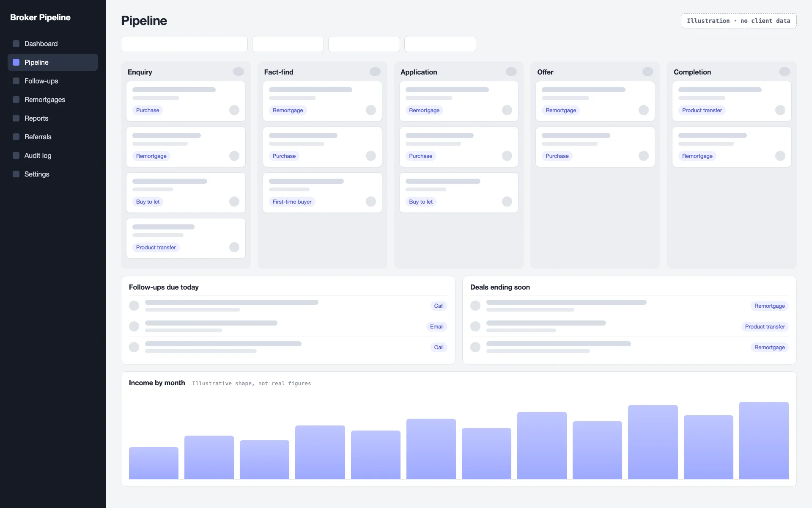
Task: Click avatar on Enquiry Product transfer card
Action: 234,247
